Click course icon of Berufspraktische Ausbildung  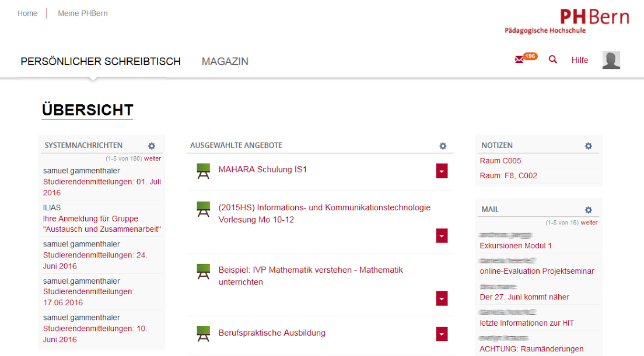click(203, 334)
